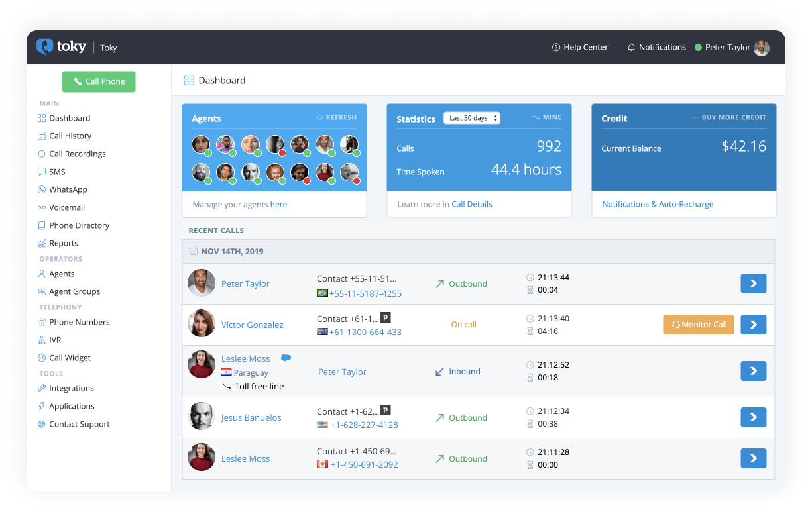Open Notifications & Auto-Recharge link

(x=658, y=204)
